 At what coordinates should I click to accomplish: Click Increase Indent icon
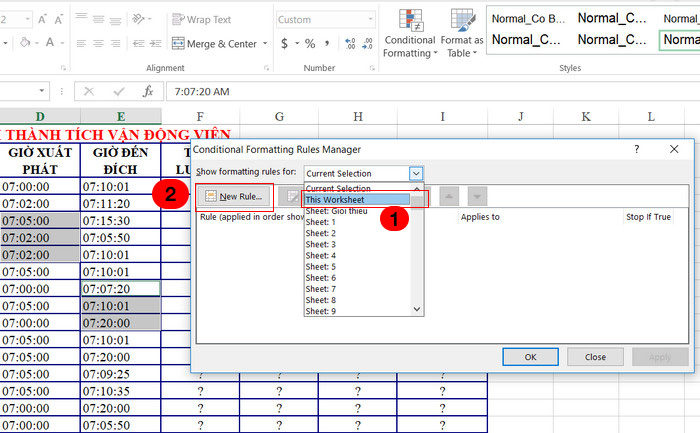155,43
